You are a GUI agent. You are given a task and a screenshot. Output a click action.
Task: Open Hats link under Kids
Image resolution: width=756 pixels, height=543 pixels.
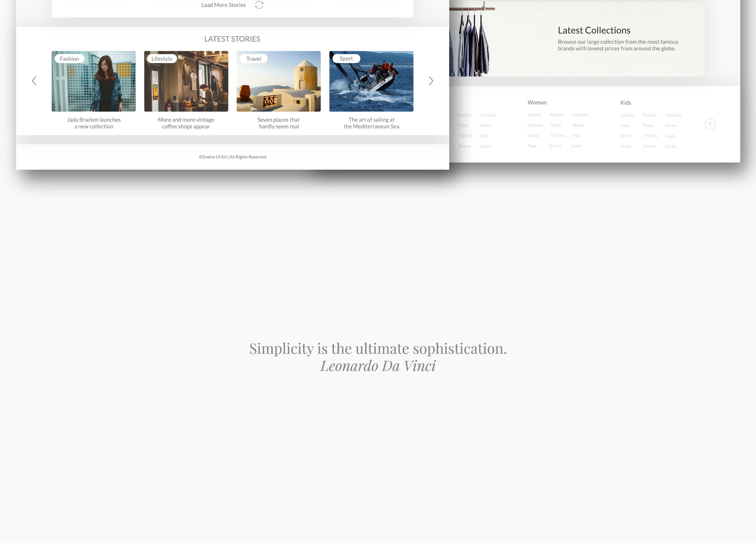[x=625, y=126]
